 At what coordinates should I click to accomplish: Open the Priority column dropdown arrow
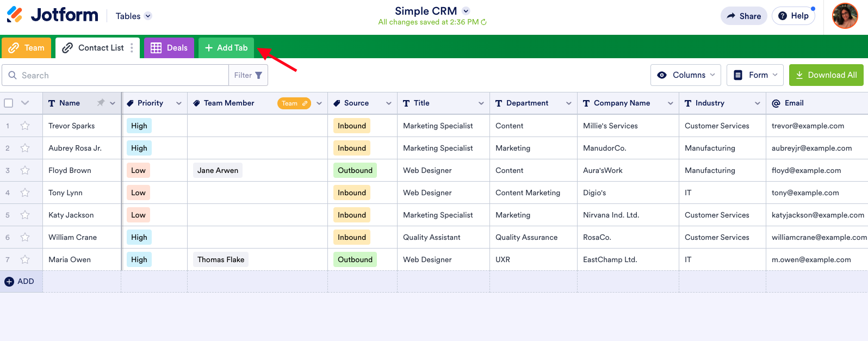(x=178, y=103)
